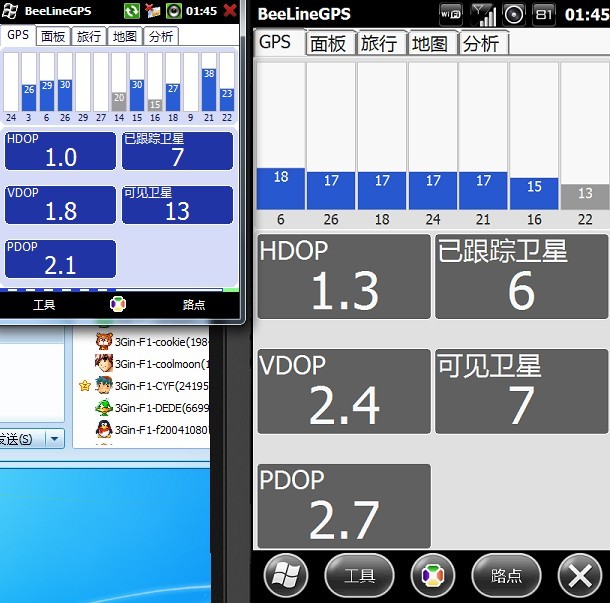Tap the 路点 button in the large window
610x603 pixels.
click(x=506, y=575)
